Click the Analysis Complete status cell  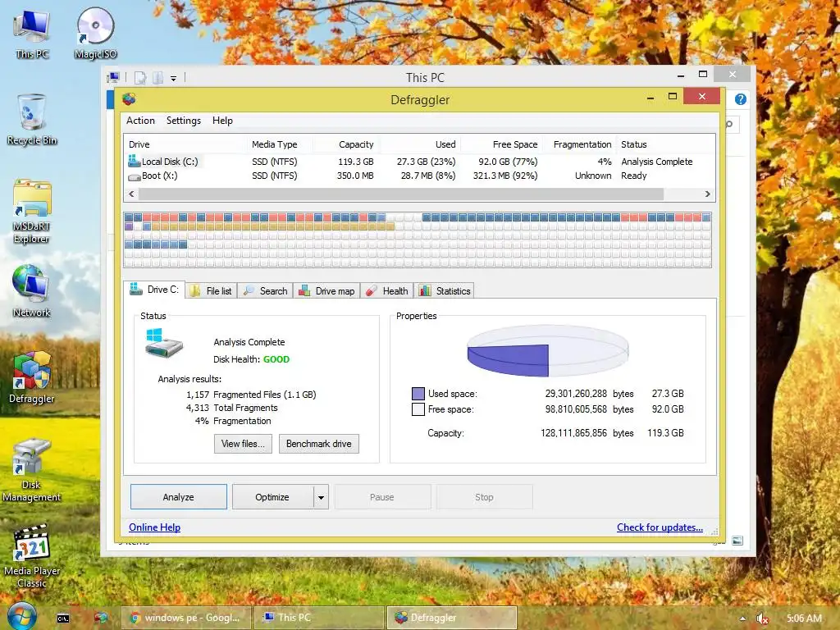(x=657, y=162)
